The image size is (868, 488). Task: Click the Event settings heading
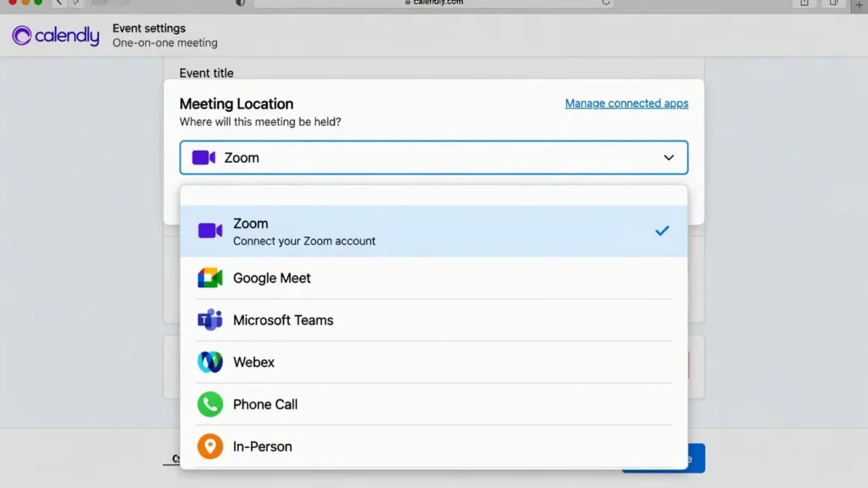click(149, 28)
